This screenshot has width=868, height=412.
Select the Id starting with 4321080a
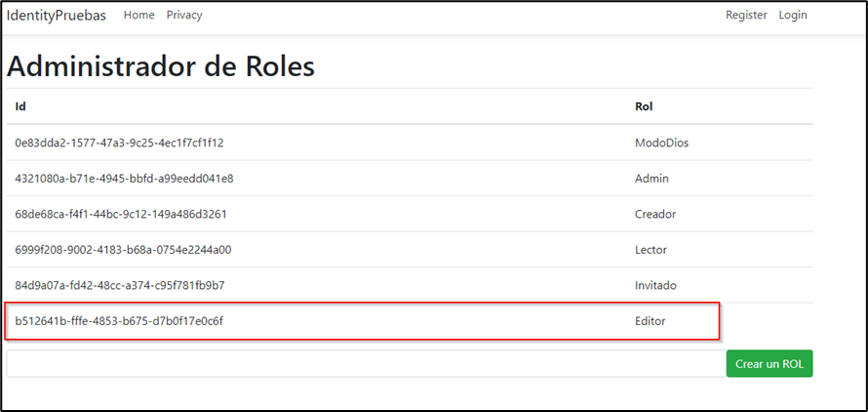click(124, 179)
